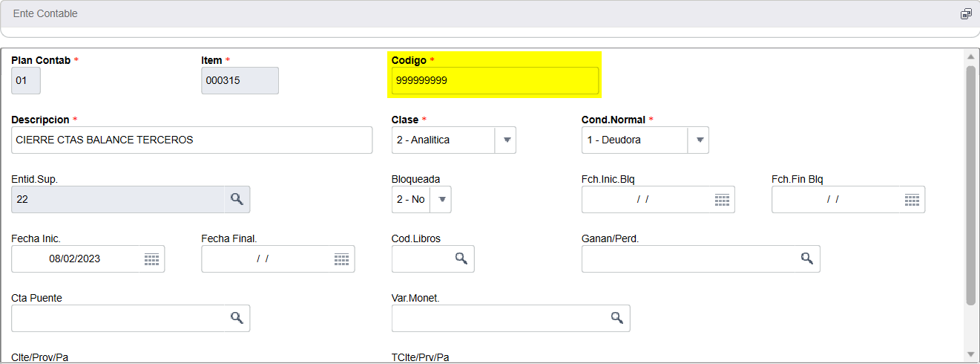Click the Descripcion text field
The width and height of the screenshot is (980, 364).
coord(191,140)
